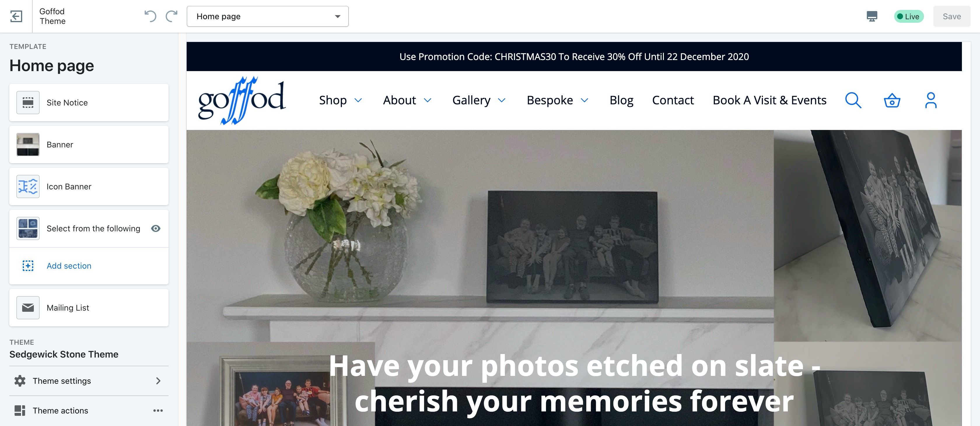Click the undo arrow icon
The width and height of the screenshot is (980, 426).
pyautogui.click(x=150, y=16)
